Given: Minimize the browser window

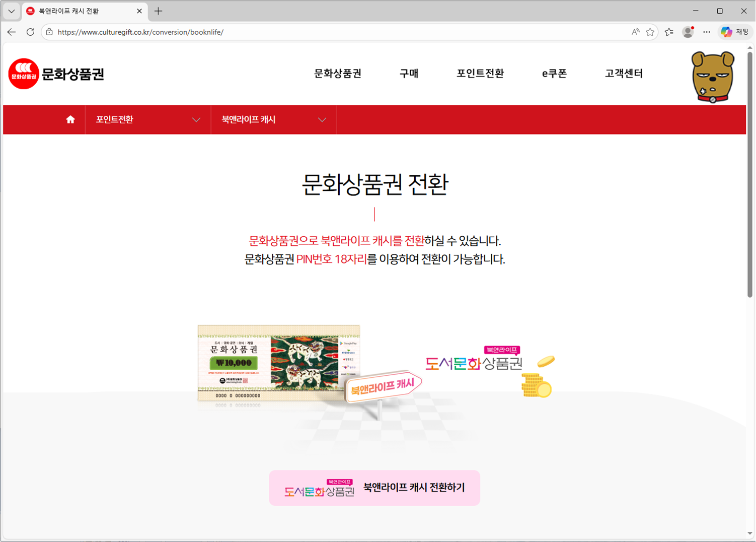Looking at the screenshot, I should (696, 11).
